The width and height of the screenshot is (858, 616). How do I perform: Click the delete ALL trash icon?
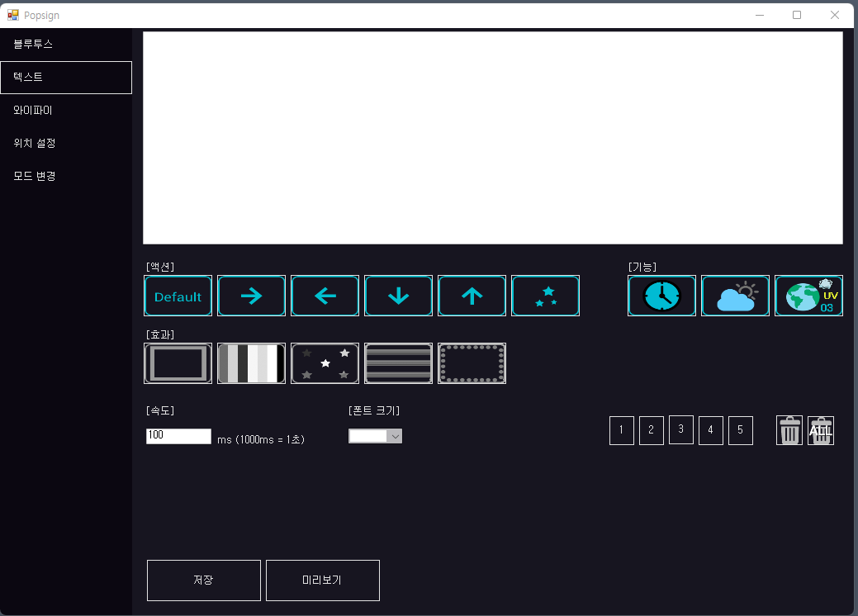click(821, 430)
